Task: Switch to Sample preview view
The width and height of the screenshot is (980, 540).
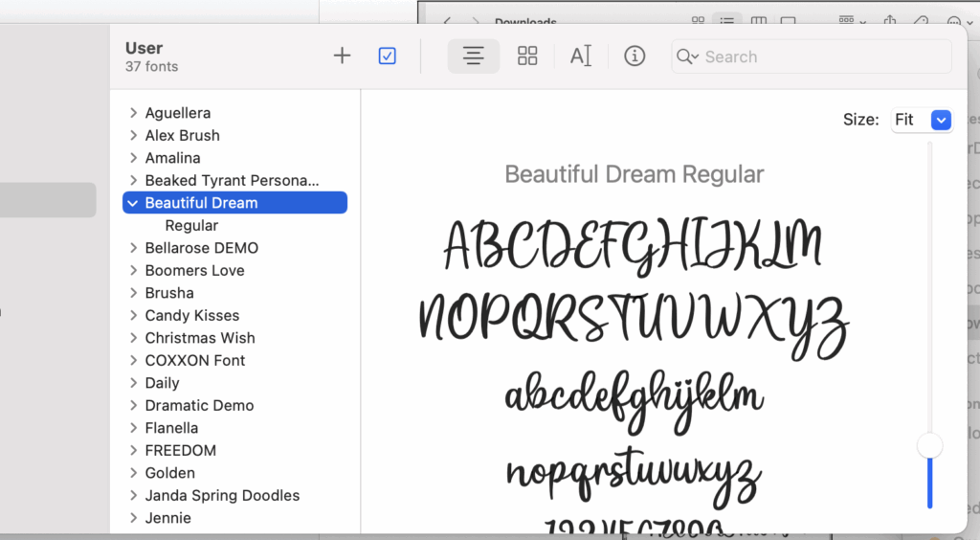Action: click(474, 56)
